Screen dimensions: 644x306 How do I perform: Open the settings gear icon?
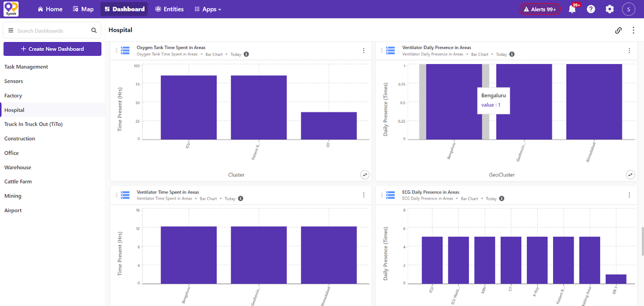610,9
